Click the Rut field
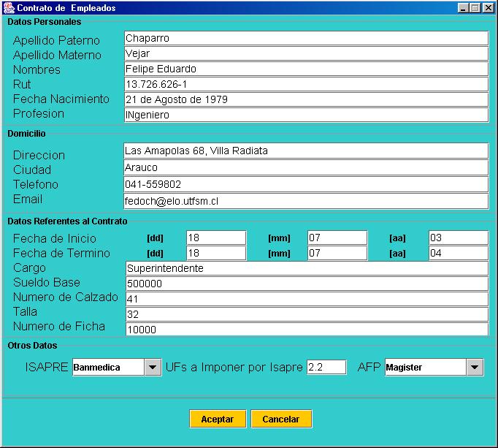The image size is (498, 448). 305,85
